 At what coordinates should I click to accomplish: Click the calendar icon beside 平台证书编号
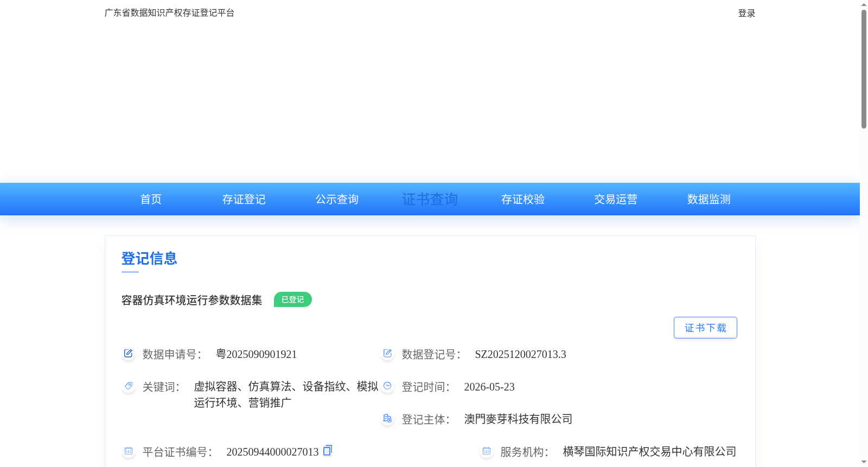click(x=128, y=451)
